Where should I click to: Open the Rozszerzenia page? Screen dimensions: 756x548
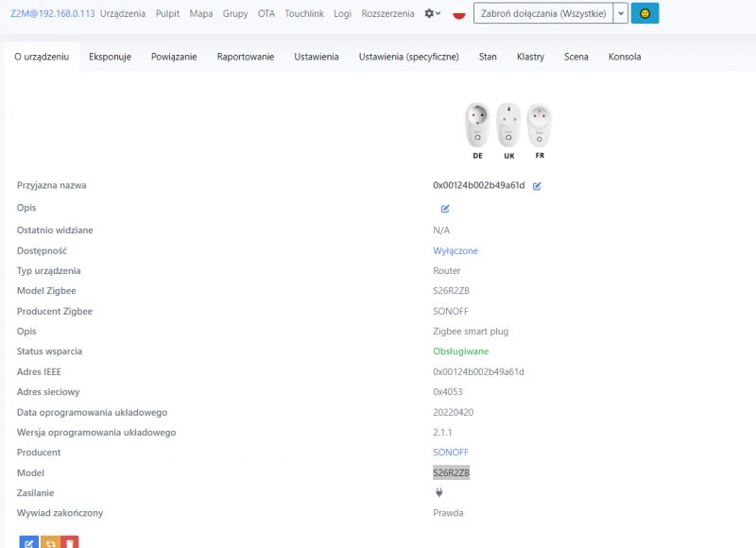coord(387,13)
